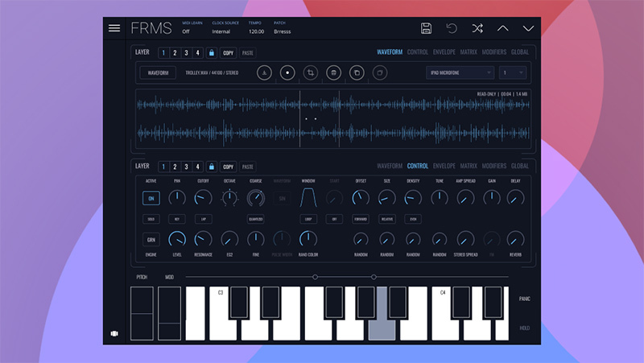Open the channel number dropdown showing 1
This screenshot has width=644, height=363.
point(512,72)
